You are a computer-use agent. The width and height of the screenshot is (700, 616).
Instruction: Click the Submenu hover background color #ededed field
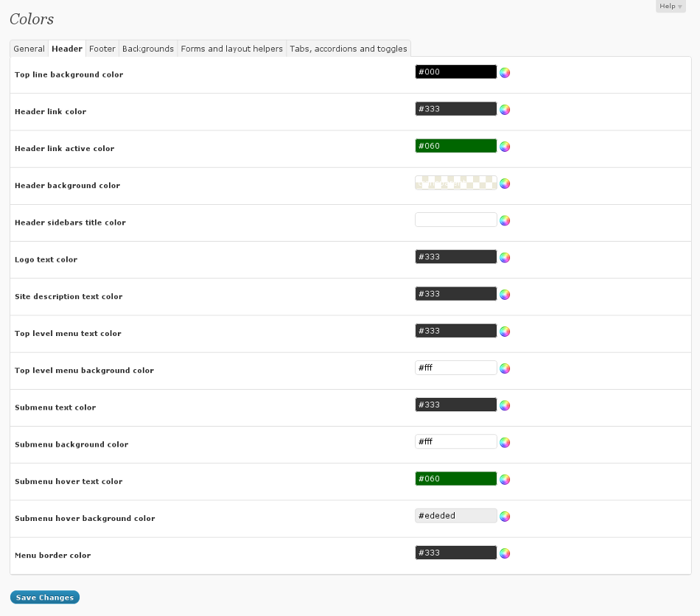pos(456,516)
